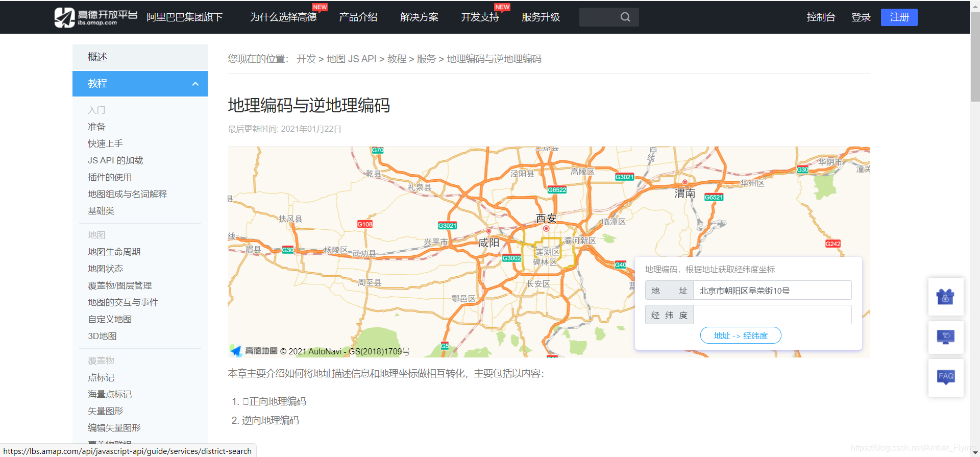Click G6522 highway badge on map
980x457 pixels.
pos(557,190)
